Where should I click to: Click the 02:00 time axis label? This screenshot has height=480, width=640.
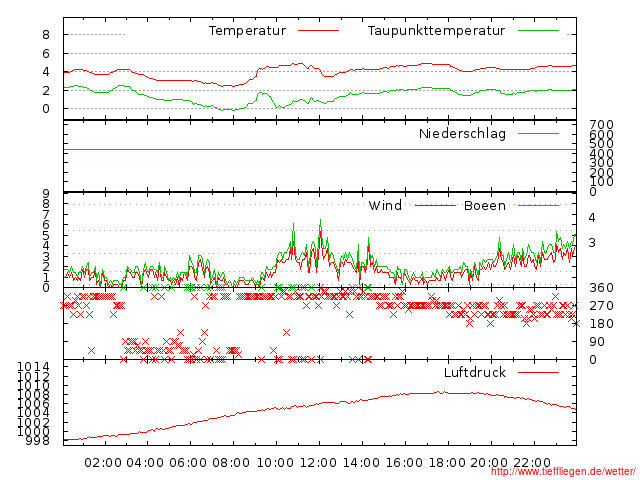[x=103, y=463]
